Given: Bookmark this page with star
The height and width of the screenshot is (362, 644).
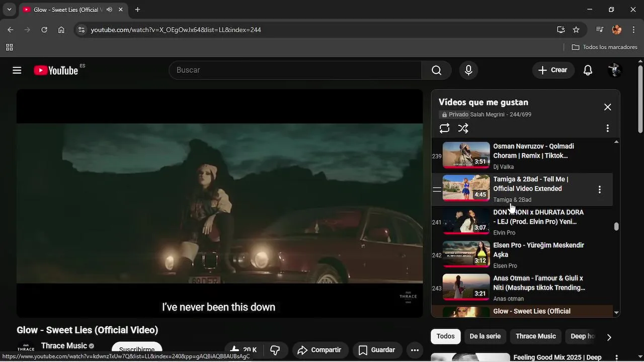Looking at the screenshot, I should 576,30.
